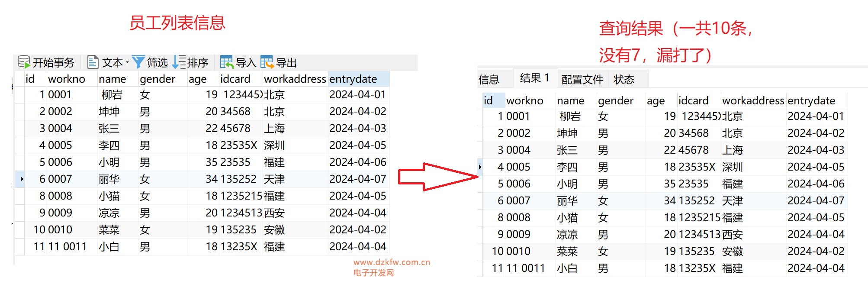Click the Begin Transaction database icon
Image resolution: width=868 pixels, height=297 pixels.
point(24,62)
